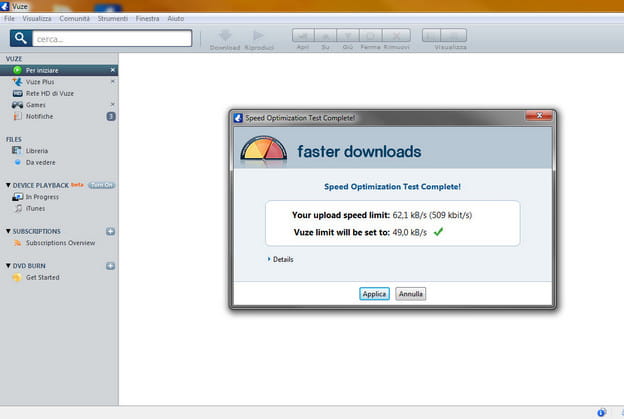The width and height of the screenshot is (624, 419).
Task: Select Rete HD di Vuze
Action: [49, 93]
